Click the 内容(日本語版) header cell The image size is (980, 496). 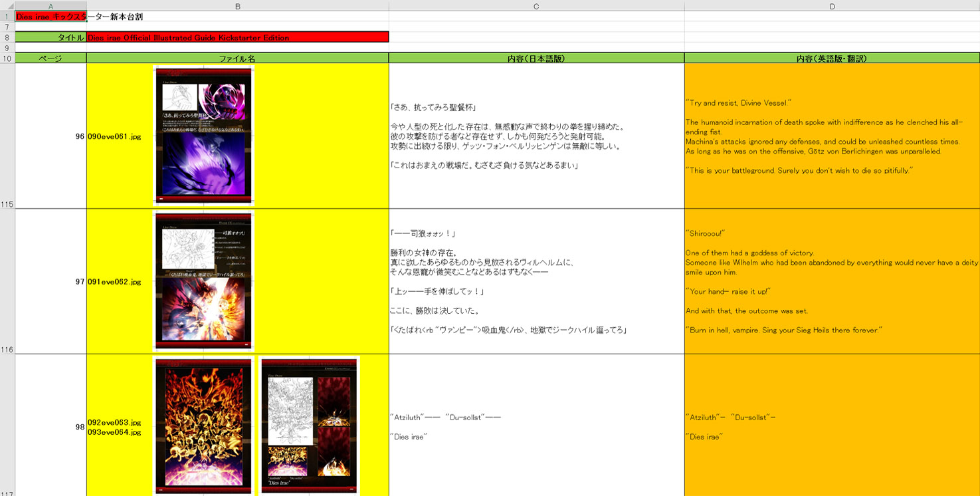click(536, 59)
